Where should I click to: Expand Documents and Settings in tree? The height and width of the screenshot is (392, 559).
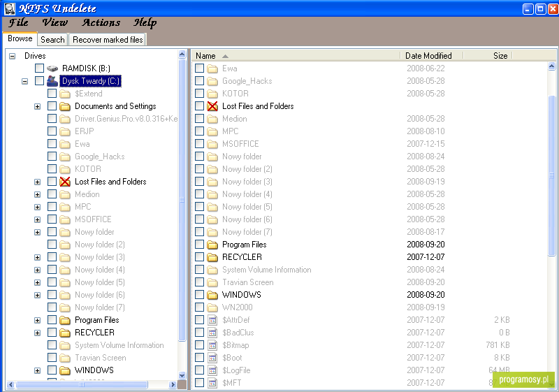click(37, 106)
